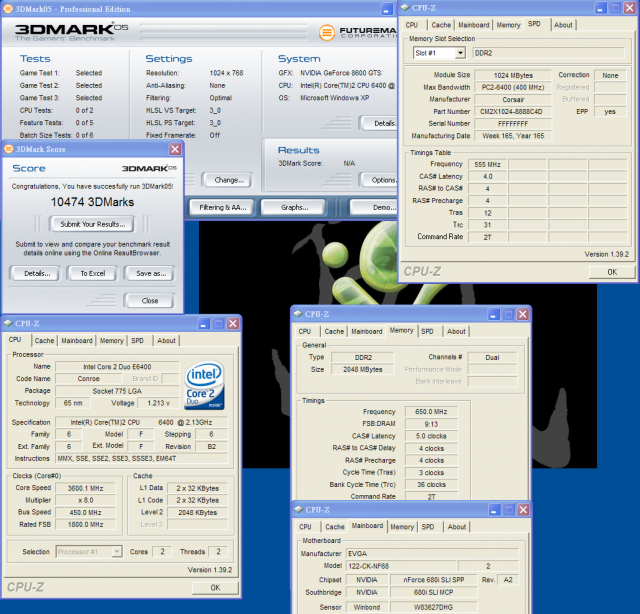
Task: Minimize the CPU-Z Memory window
Action: click(x=493, y=314)
